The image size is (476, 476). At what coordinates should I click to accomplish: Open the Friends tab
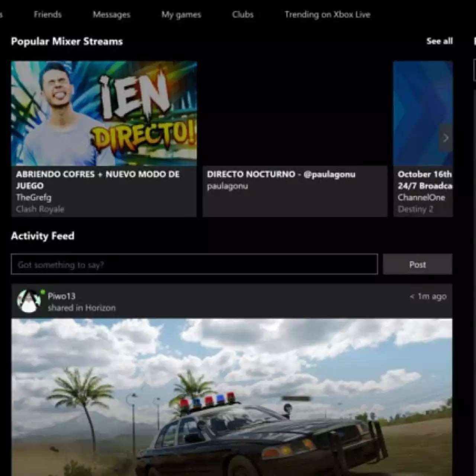click(x=48, y=15)
